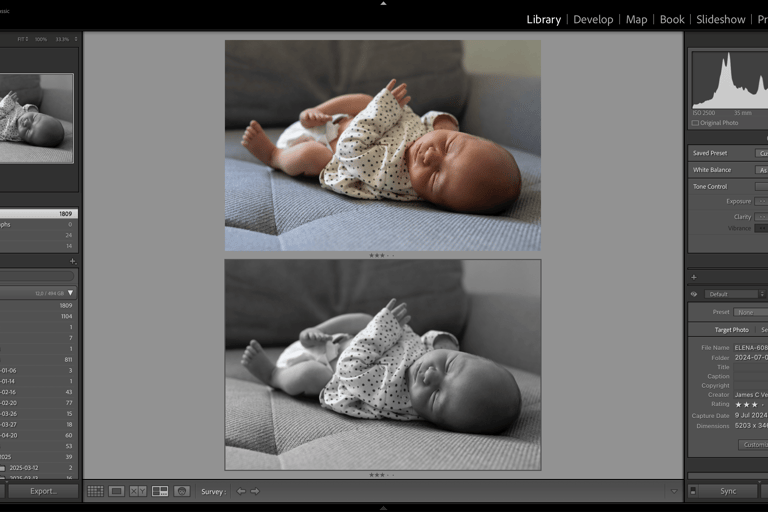Set Navigator zoom to 33.3%
768x512 pixels.
pos(62,39)
